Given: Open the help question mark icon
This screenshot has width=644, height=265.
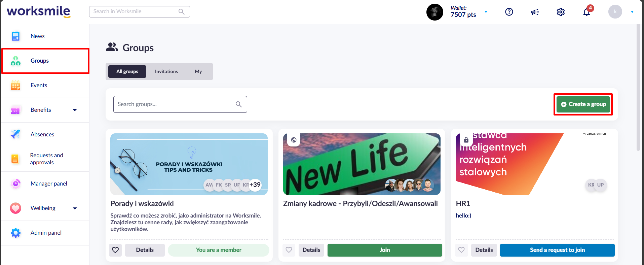Looking at the screenshot, I should [x=509, y=12].
